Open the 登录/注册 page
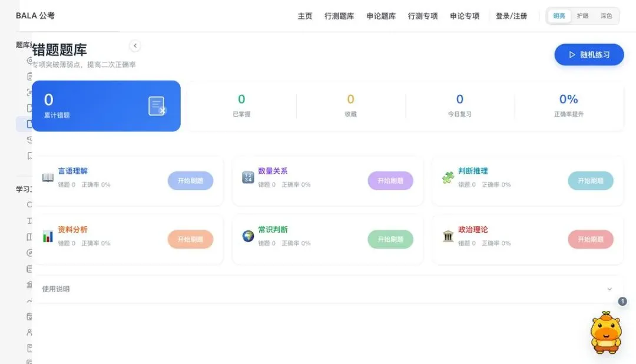Image resolution: width=636 pixels, height=364 pixels. pos(511,16)
